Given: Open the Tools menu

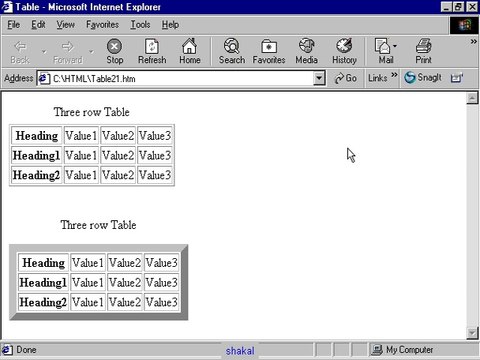Looking at the screenshot, I should pyautogui.click(x=140, y=25).
